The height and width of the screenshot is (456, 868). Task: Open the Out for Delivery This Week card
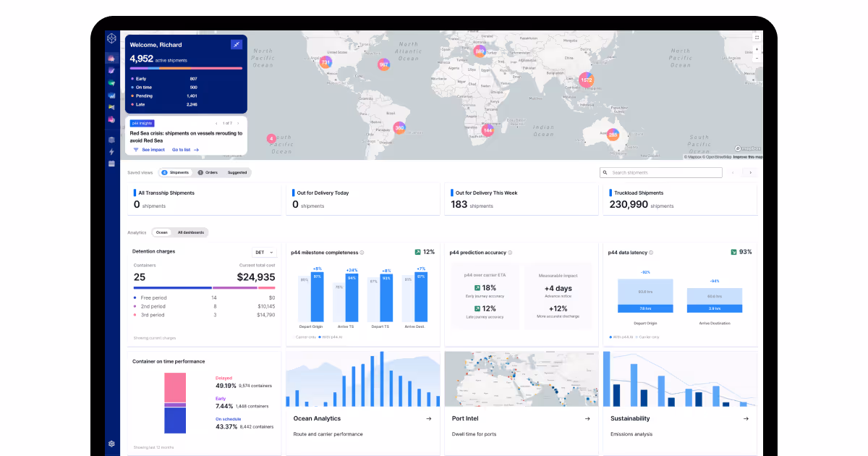point(522,199)
